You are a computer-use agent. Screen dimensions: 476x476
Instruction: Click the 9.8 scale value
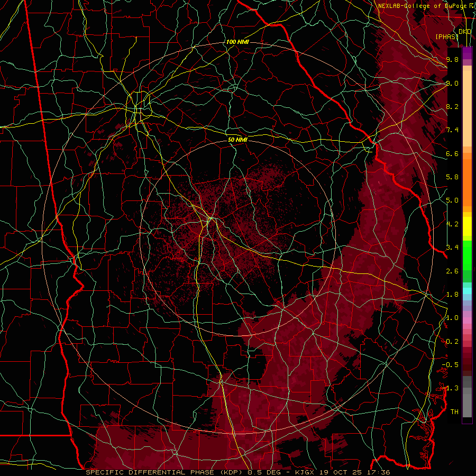coord(452,59)
